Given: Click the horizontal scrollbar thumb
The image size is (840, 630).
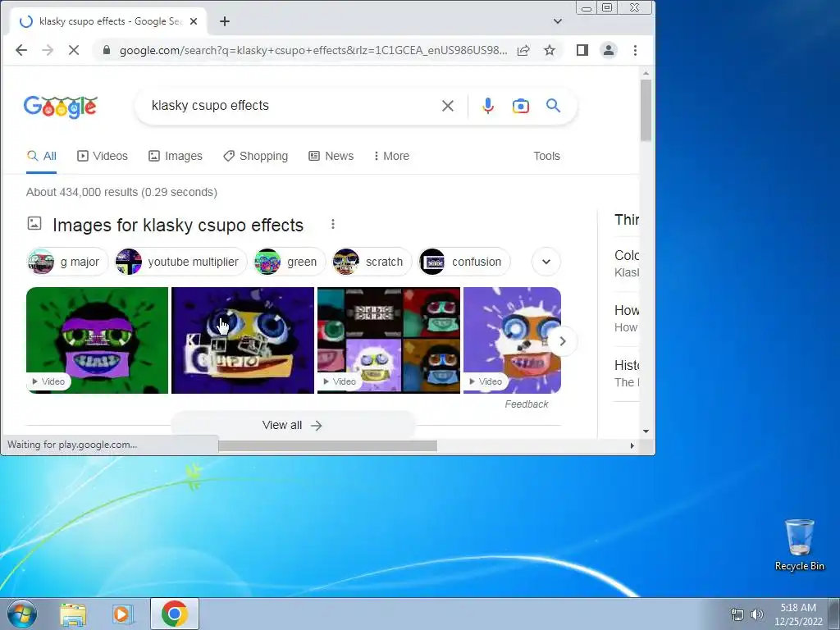Looking at the screenshot, I should pos(328,445).
